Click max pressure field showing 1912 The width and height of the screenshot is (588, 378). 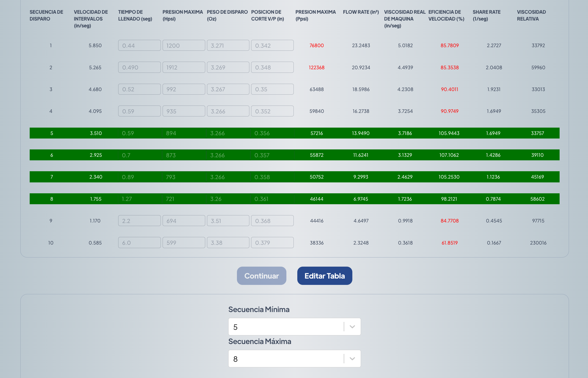click(184, 67)
